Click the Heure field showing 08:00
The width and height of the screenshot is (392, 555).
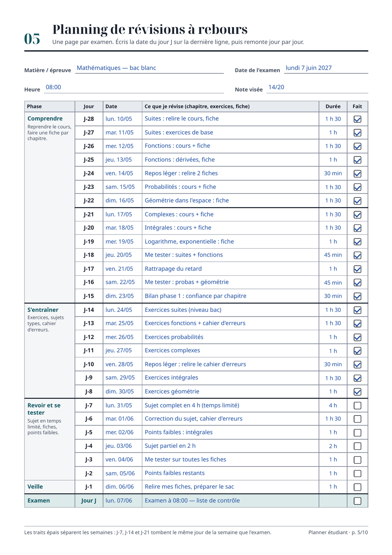pyautogui.click(x=134, y=88)
